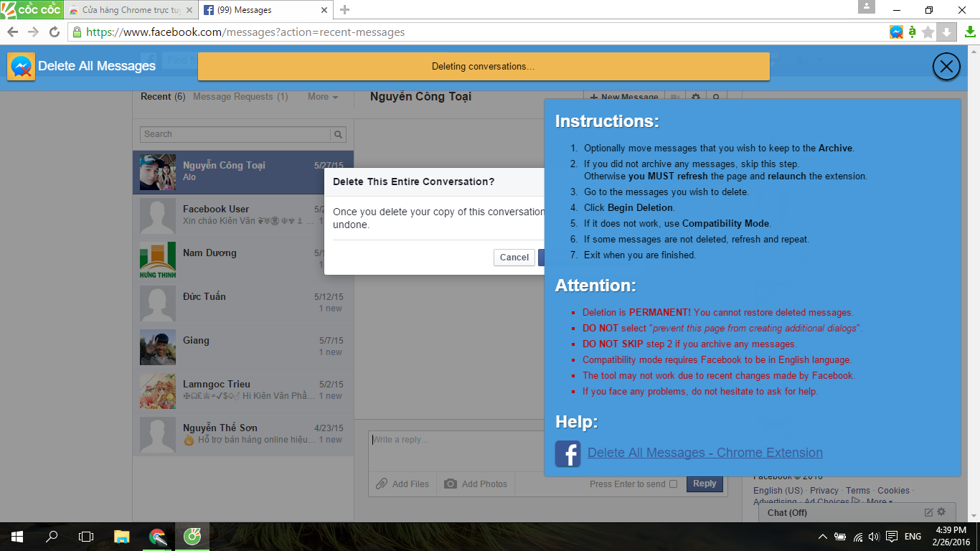Image resolution: width=980 pixels, height=551 pixels.
Task: Click in the message Search field
Action: tap(235, 134)
